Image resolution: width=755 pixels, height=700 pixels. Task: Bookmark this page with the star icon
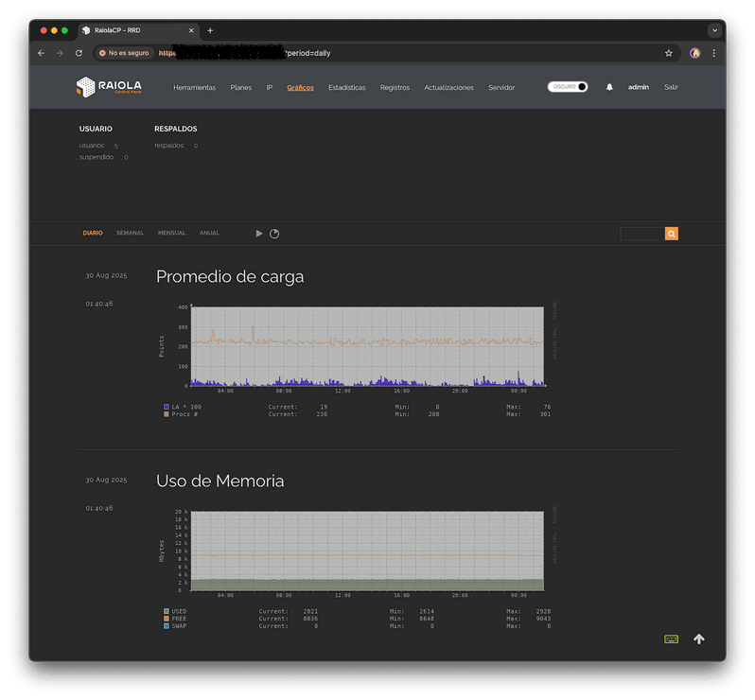point(668,53)
